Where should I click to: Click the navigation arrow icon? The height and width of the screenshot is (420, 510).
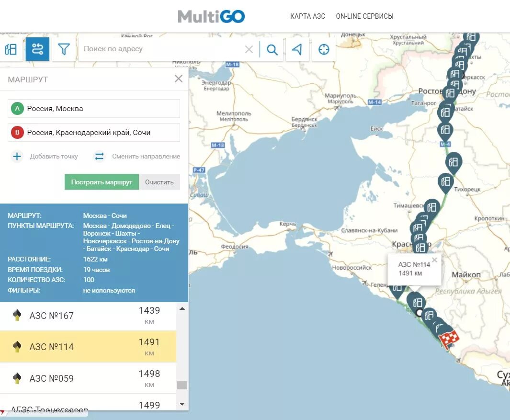[297, 49]
